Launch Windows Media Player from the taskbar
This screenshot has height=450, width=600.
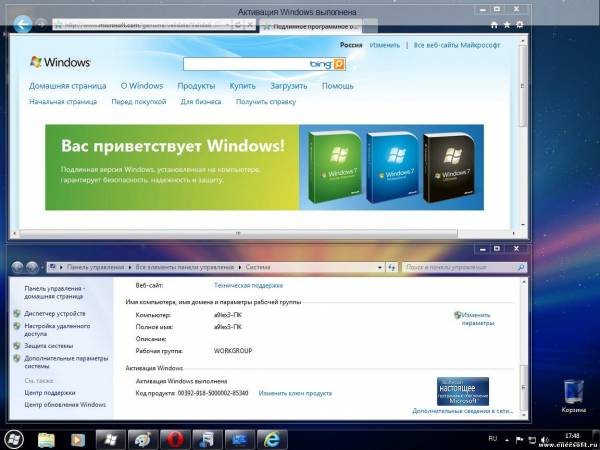tap(77, 440)
